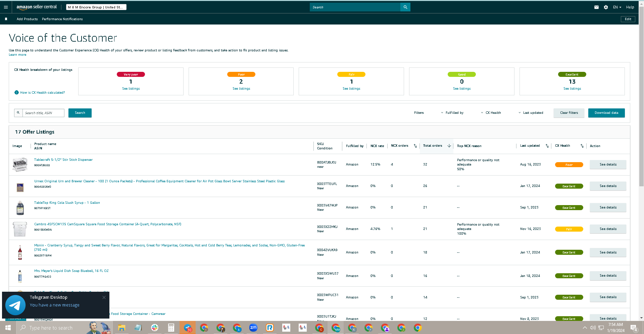Open Performance Notifications in the favorites bar

tap(62, 19)
